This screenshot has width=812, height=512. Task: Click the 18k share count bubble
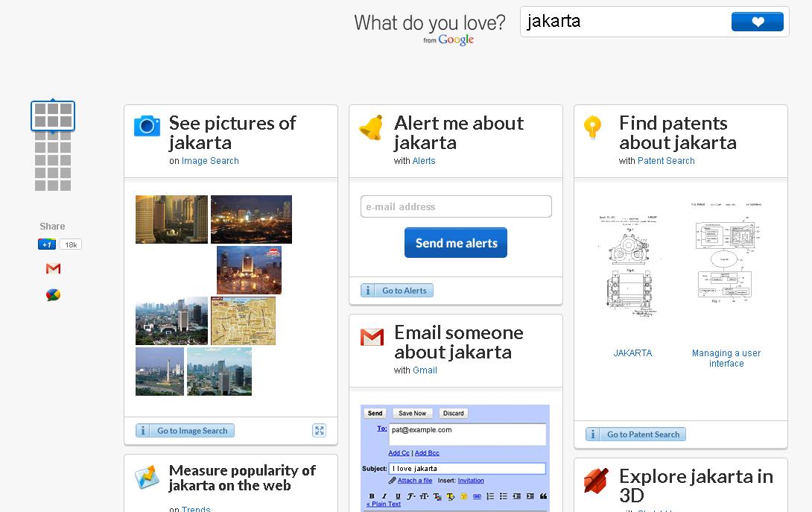tap(71, 244)
